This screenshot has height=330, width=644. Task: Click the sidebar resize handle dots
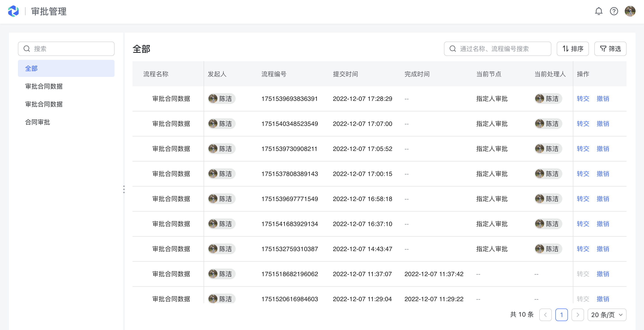124,189
